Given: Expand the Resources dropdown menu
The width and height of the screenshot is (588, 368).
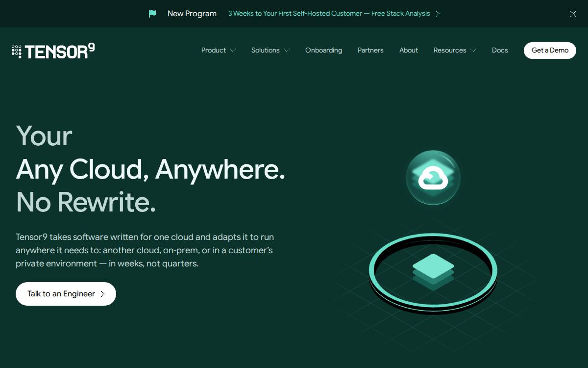Looking at the screenshot, I should (x=455, y=50).
